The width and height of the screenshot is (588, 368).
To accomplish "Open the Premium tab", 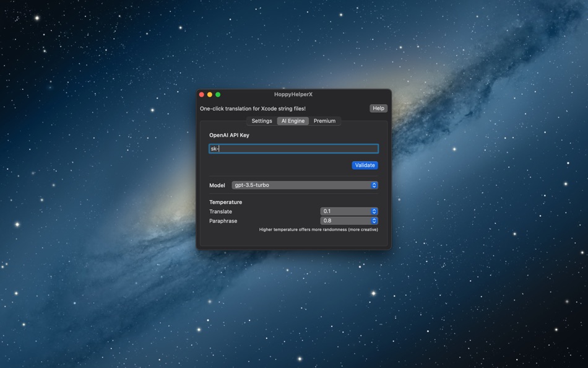I will 324,121.
